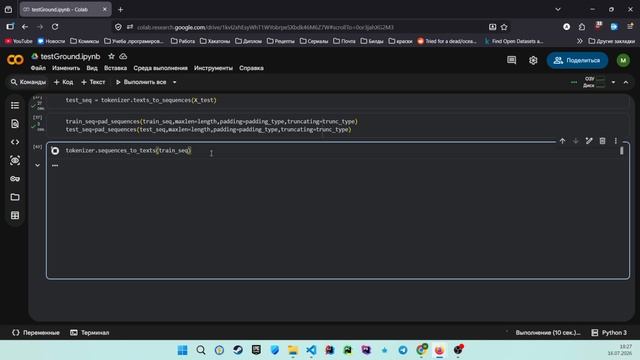Open the data table sidebar icon
This screenshot has height=360, width=640.
15,216
